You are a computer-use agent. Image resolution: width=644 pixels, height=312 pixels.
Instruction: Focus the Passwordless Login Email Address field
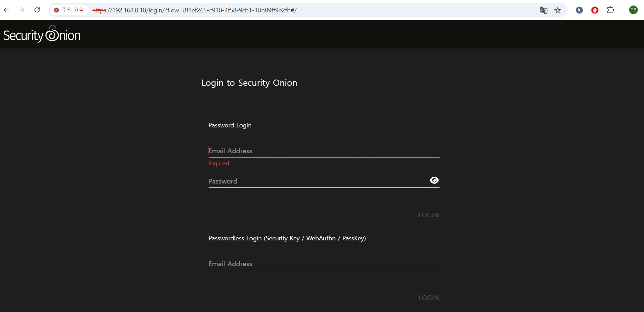coord(323,264)
